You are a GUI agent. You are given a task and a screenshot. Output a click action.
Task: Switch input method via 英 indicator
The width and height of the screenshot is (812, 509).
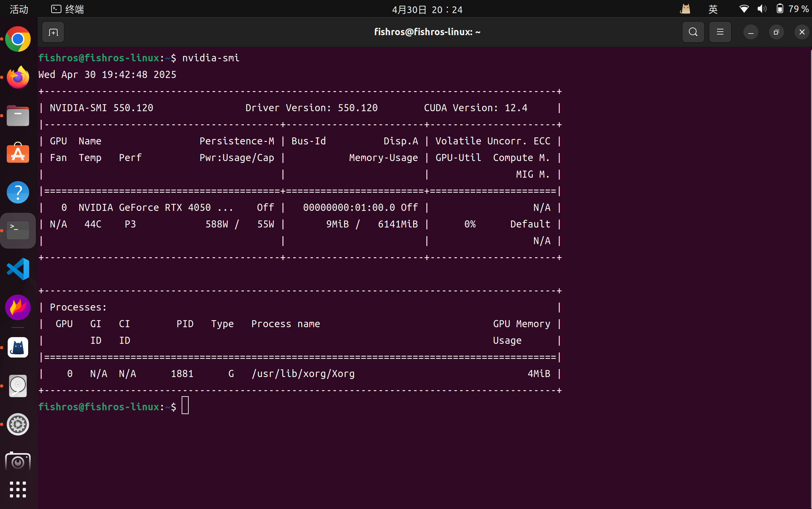(x=713, y=9)
